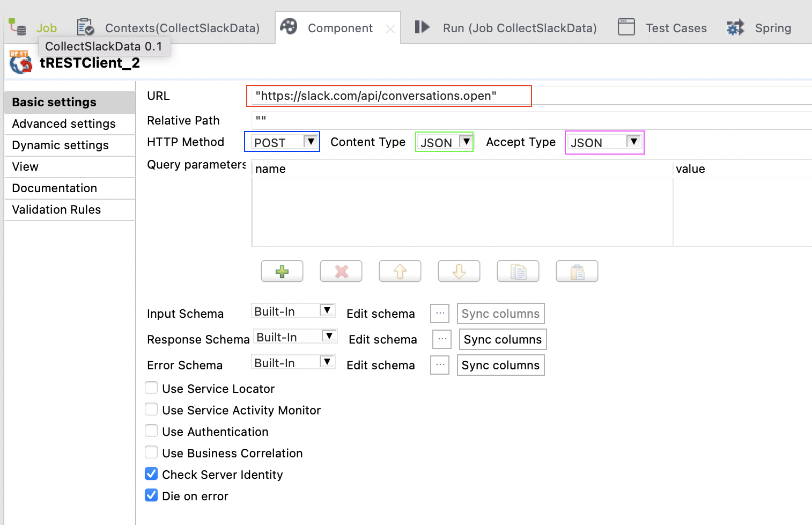This screenshot has height=525, width=812.
Task: Paste a copied query parameter
Action: click(577, 271)
